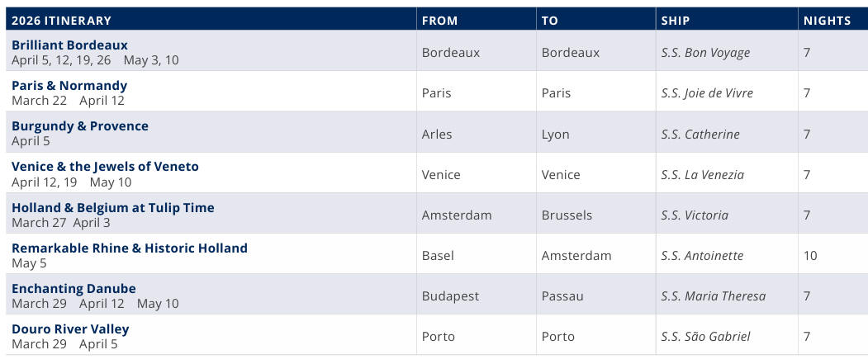Click the To column header

[x=550, y=21]
